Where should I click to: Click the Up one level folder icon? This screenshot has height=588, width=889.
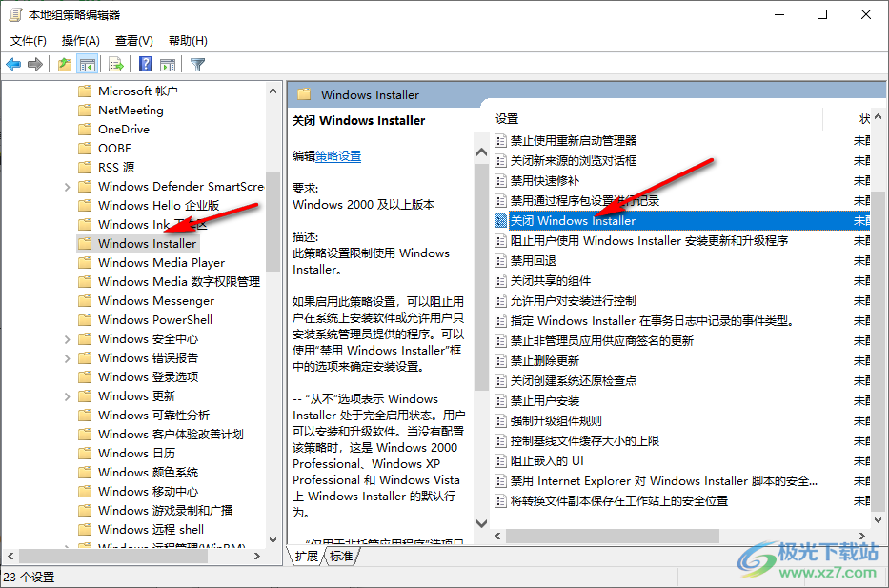pyautogui.click(x=65, y=65)
